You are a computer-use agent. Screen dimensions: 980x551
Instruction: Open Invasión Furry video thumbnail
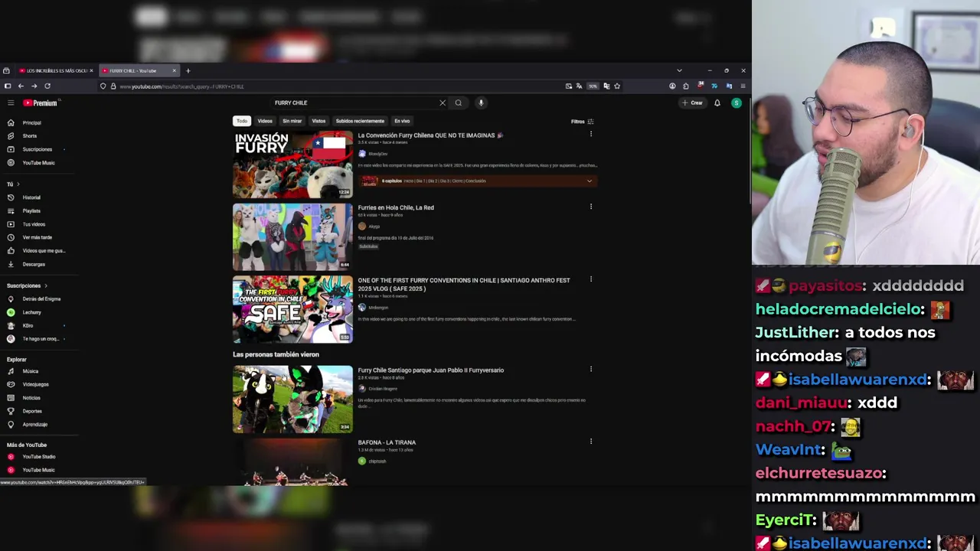292,165
